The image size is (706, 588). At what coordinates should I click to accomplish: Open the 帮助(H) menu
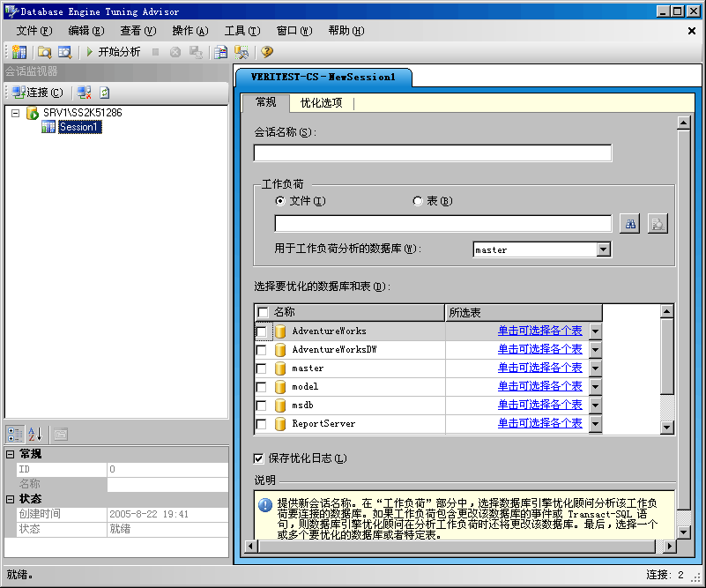point(346,31)
